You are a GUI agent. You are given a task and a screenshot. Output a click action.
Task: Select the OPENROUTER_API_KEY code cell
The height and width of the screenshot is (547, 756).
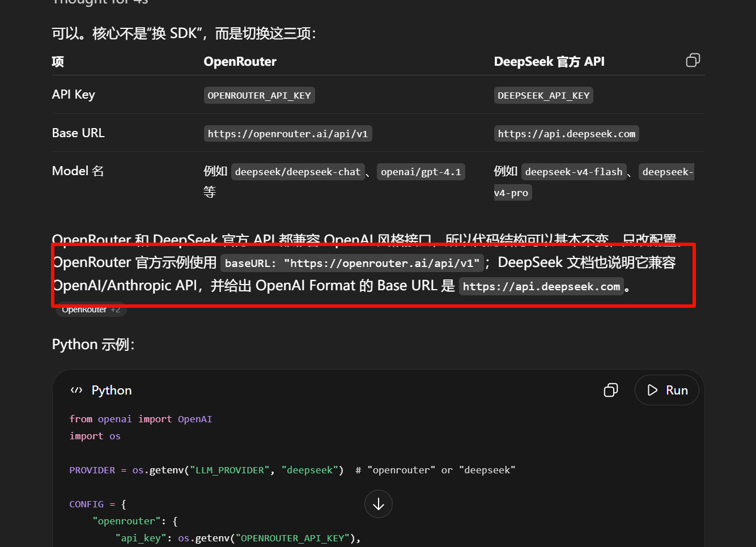(x=259, y=95)
